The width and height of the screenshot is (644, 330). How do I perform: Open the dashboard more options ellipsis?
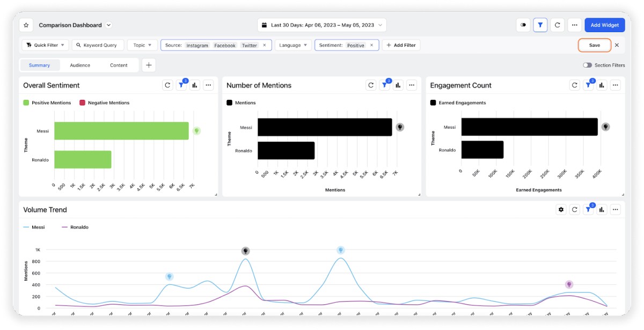(x=575, y=25)
